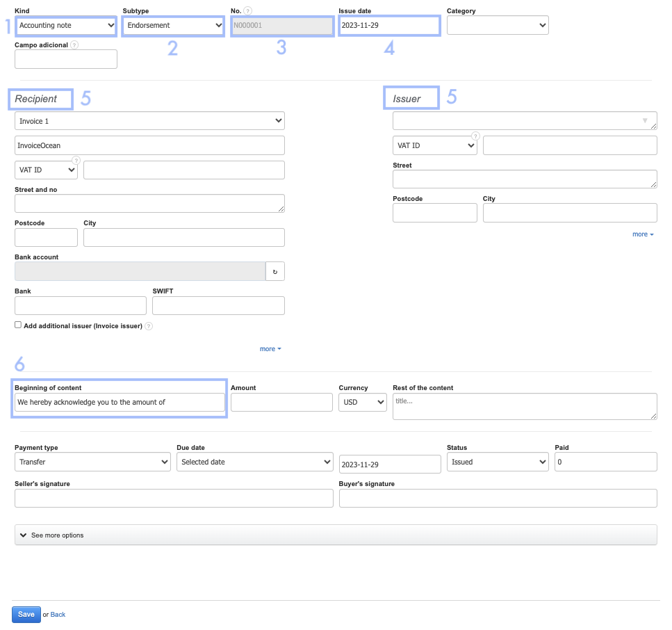Viewport: 672px width, 630px height.
Task: Open the Currency dropdown set to USD
Action: (362, 402)
